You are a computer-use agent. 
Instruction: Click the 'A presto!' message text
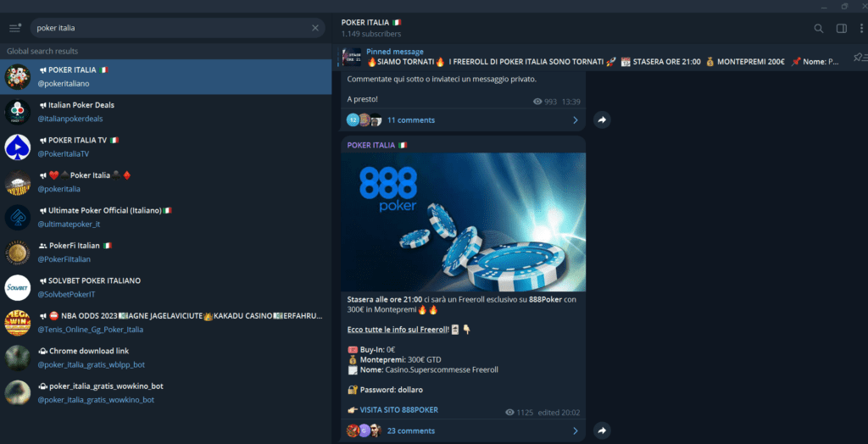363,99
